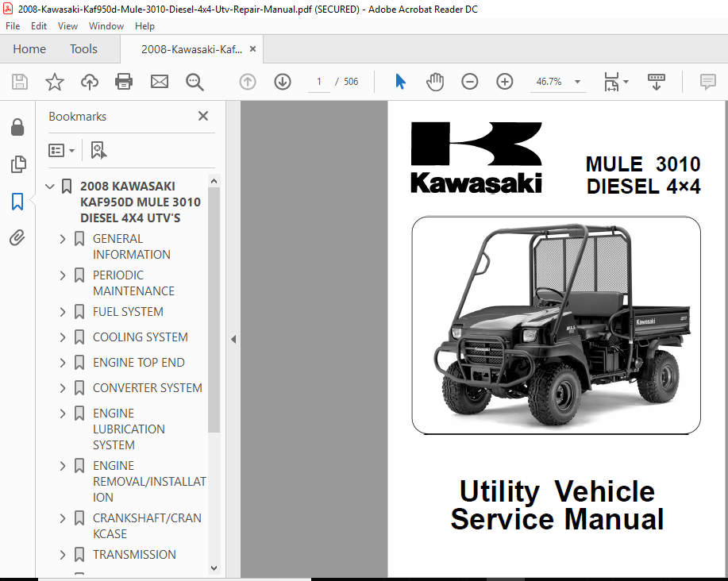Expand the Engine Lubrication System bookmark
The height and width of the screenshot is (581, 728).
tap(63, 414)
